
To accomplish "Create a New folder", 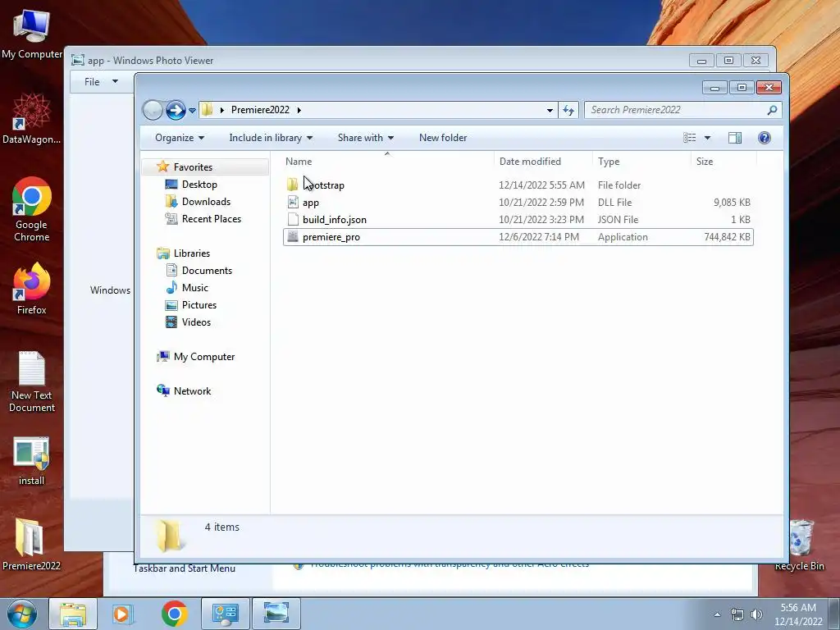I will click(x=443, y=138).
